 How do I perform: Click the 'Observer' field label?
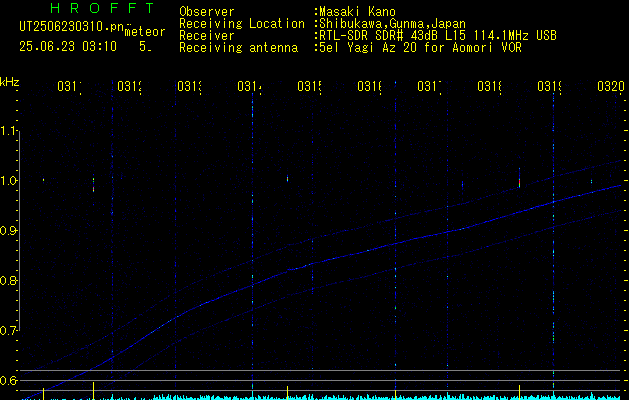point(207,12)
